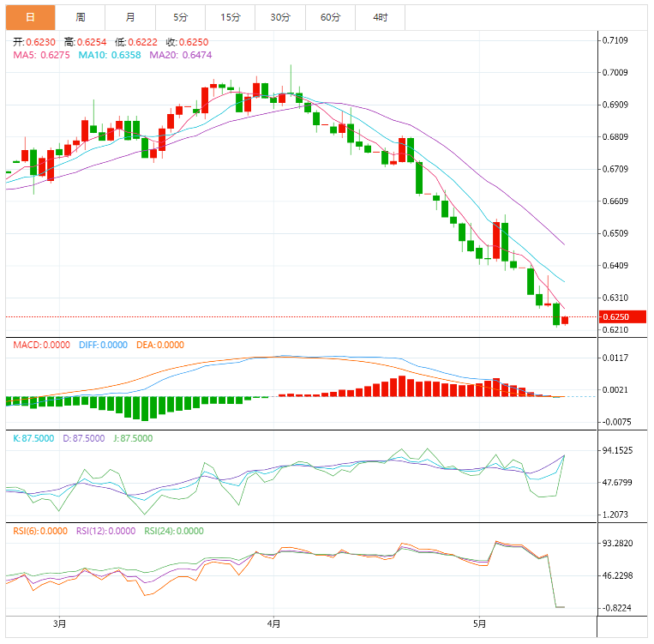Click the 3月 time axis marker
Image resolution: width=654 pixels, height=644 pixels.
point(60,624)
